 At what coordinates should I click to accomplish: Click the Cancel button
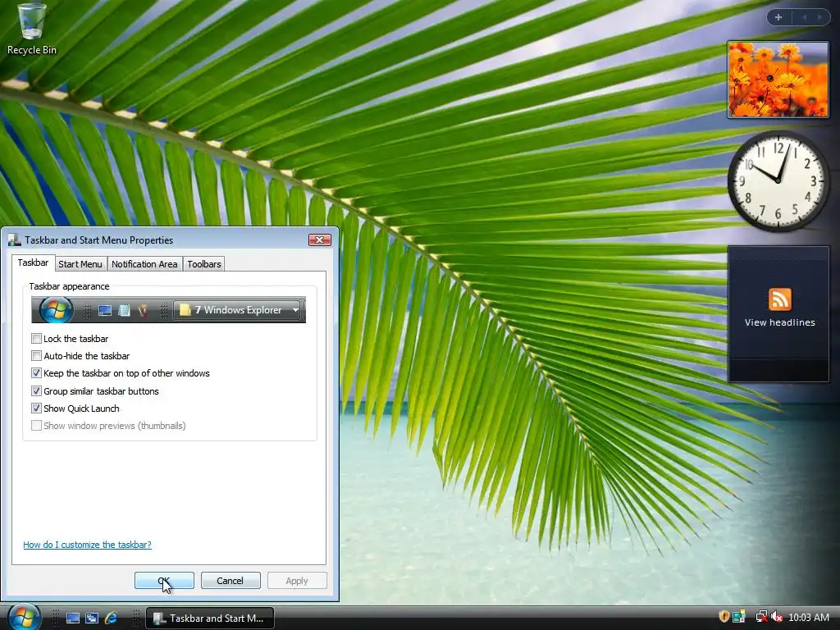point(231,581)
